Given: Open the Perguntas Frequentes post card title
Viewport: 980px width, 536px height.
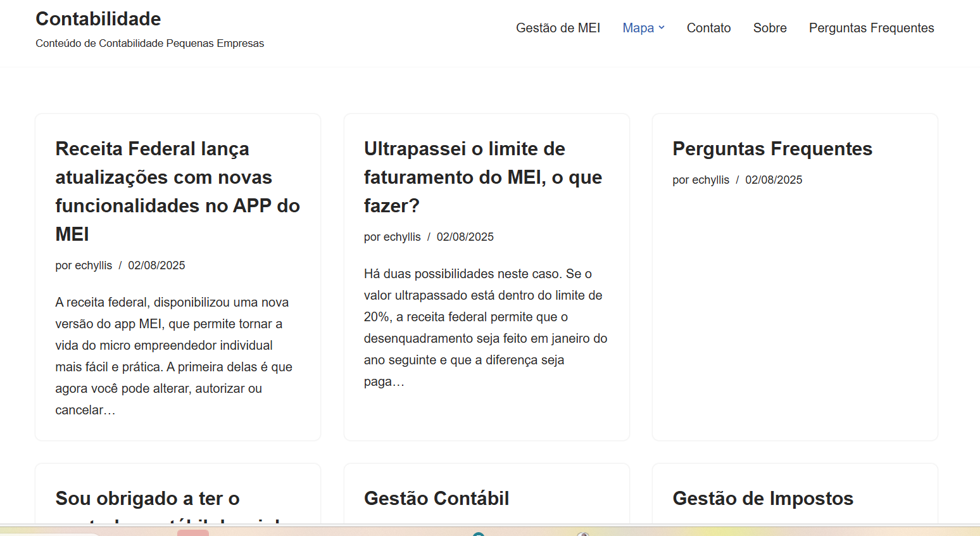Looking at the screenshot, I should pos(772,149).
